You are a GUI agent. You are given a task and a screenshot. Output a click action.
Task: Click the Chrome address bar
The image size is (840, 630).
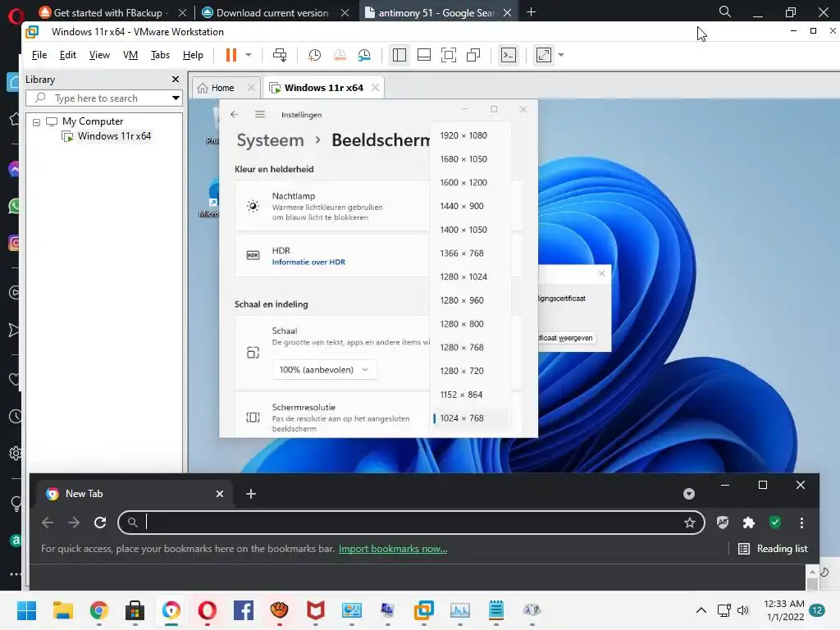412,523
